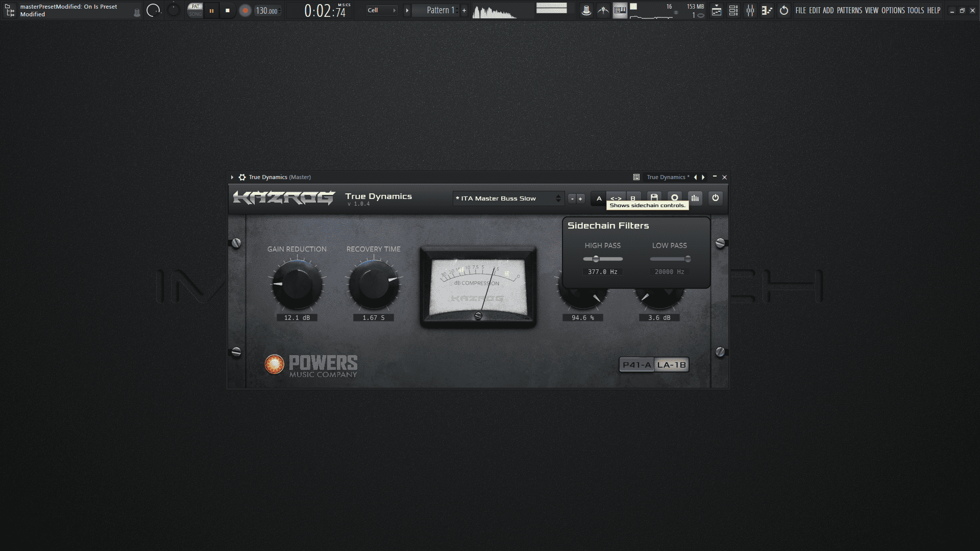This screenshot has width=980, height=551.
Task: Open the ADD menu
Action: pos(828,10)
